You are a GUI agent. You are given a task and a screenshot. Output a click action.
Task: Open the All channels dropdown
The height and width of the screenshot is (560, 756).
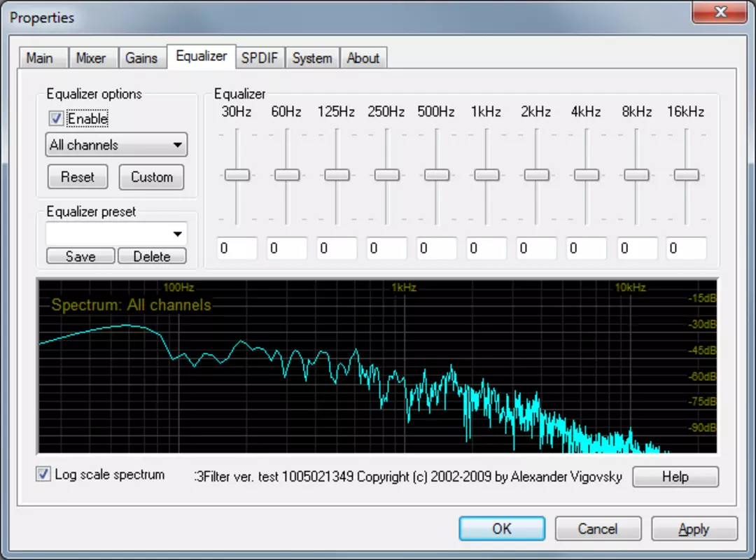tap(116, 145)
